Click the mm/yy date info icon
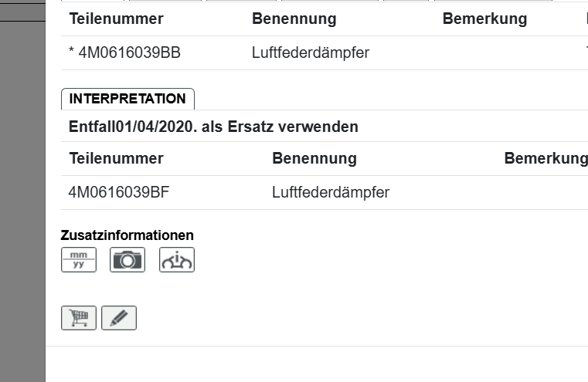588x382 pixels. click(x=79, y=260)
